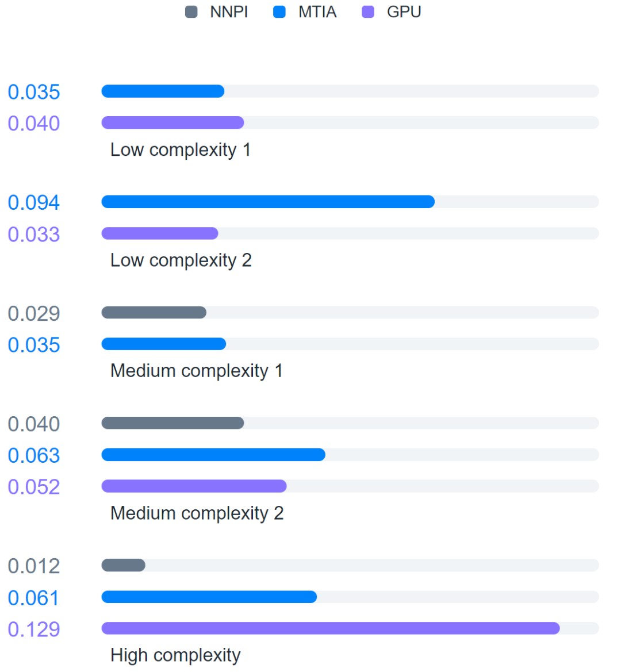621x672 pixels.
Task: Click the gray NNPI bar valued 0.029
Action: [x=154, y=313]
